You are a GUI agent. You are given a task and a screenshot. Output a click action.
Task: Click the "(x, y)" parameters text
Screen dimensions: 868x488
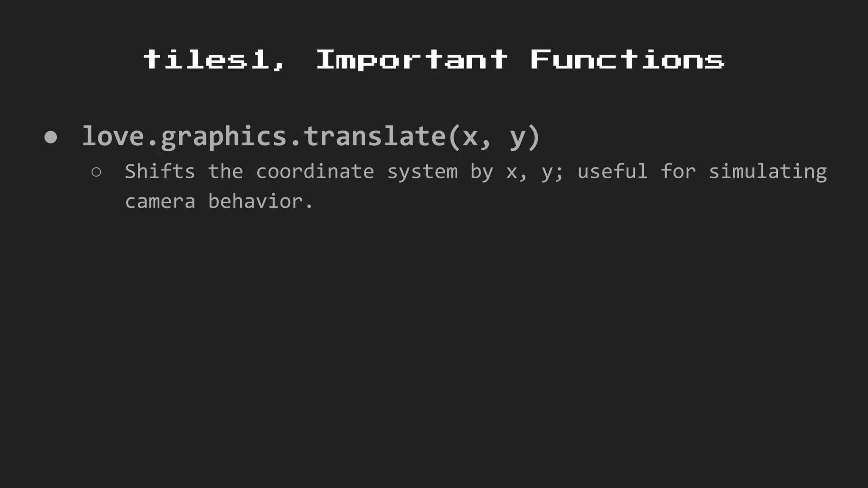pyautogui.click(x=494, y=136)
